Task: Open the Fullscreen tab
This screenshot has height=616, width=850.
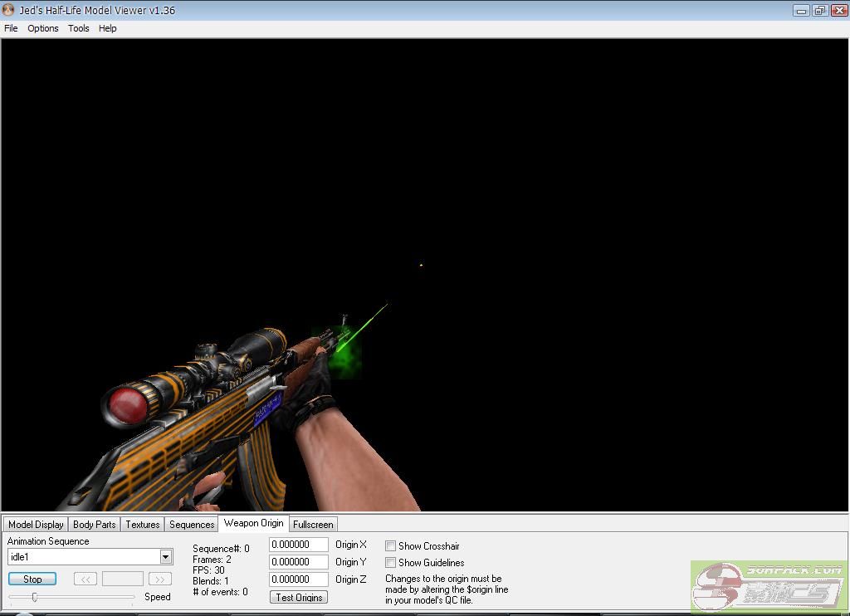Action: (313, 525)
